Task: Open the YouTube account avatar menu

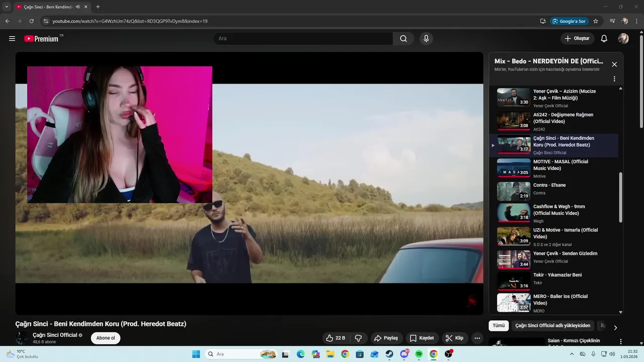Action: pyautogui.click(x=623, y=39)
